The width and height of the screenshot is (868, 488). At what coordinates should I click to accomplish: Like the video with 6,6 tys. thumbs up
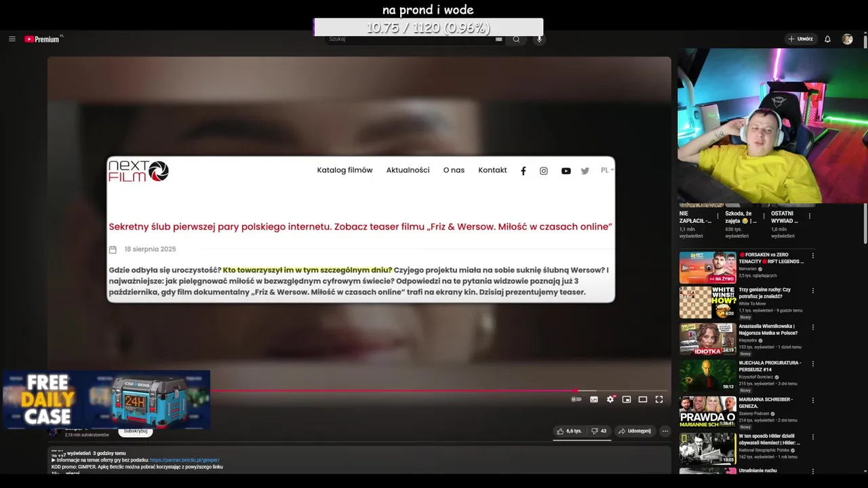[x=569, y=431]
